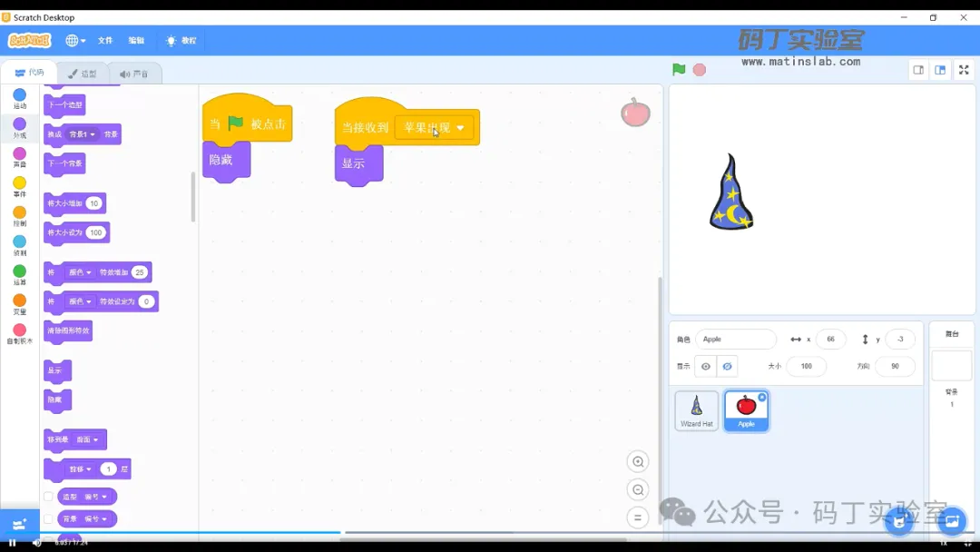Open the 文件 (File) menu
This screenshot has height=552, width=980.
tap(105, 40)
